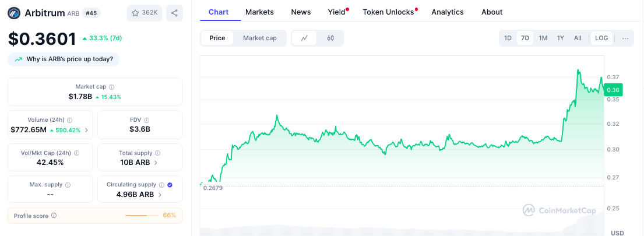Expand Circulating supply details chevron
The height and width of the screenshot is (236, 644).
coord(160,195)
